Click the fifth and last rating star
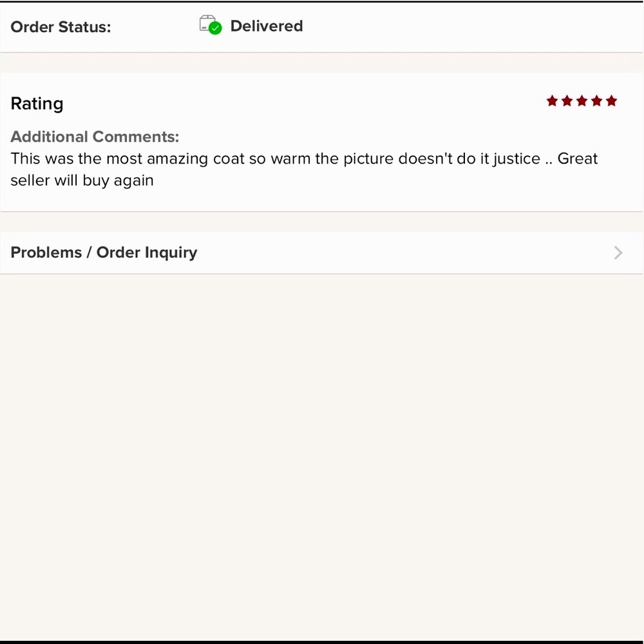The height and width of the screenshot is (644, 644). point(611,101)
